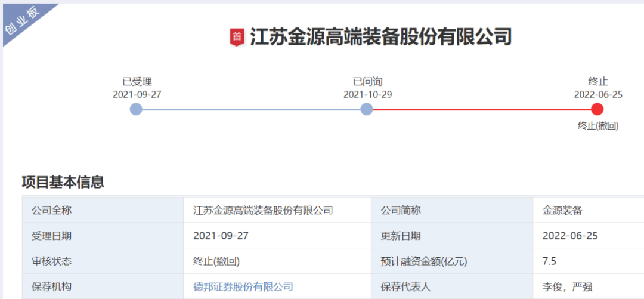
Task: Click the red timeline segment between 已问询 and 终止
Action: 482,109
